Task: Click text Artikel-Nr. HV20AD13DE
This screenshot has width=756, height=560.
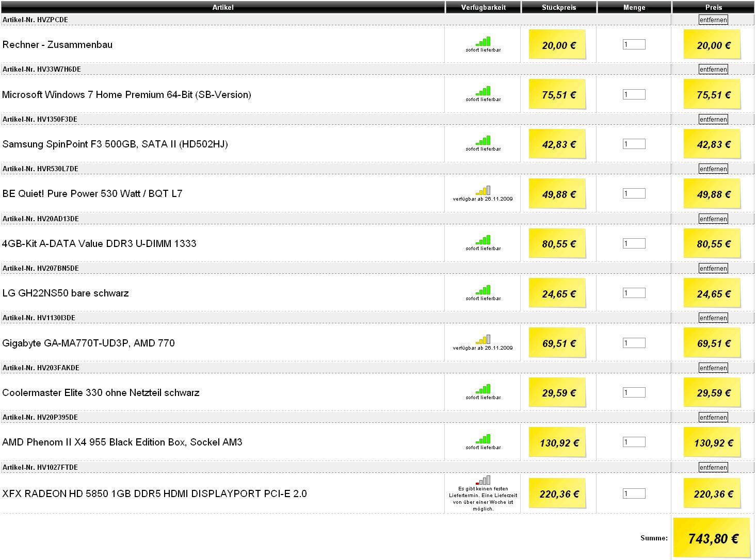Action: [41, 219]
